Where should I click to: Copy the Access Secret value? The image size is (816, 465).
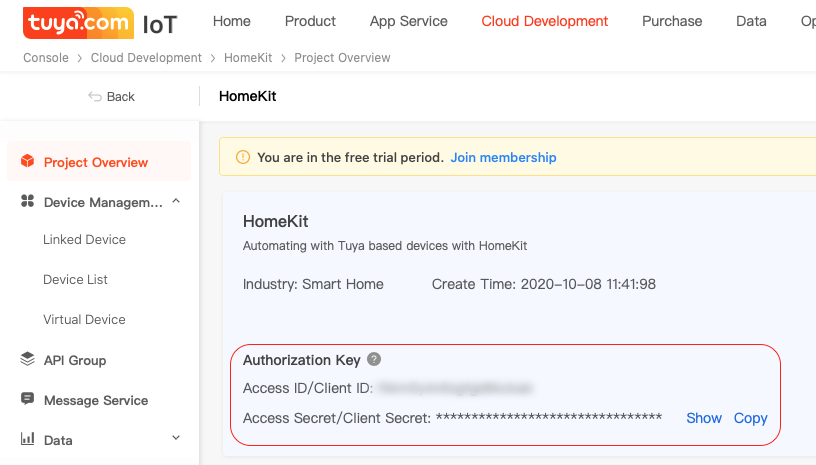750,418
